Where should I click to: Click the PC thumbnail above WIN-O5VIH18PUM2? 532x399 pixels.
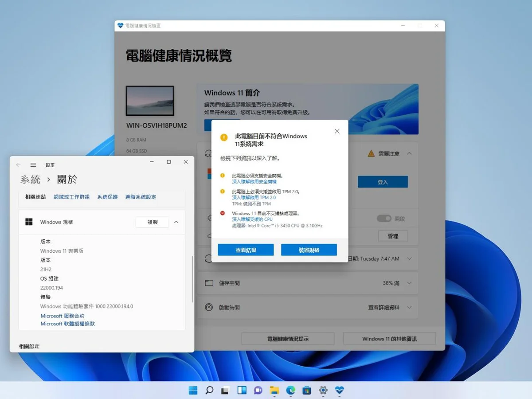click(x=150, y=101)
